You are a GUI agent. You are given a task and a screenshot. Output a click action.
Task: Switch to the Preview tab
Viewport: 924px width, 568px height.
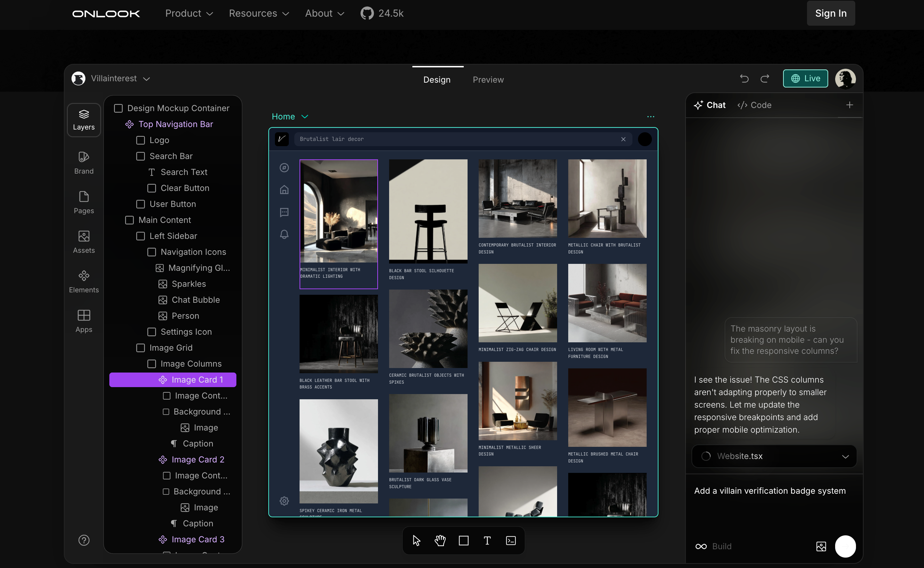tap(488, 80)
